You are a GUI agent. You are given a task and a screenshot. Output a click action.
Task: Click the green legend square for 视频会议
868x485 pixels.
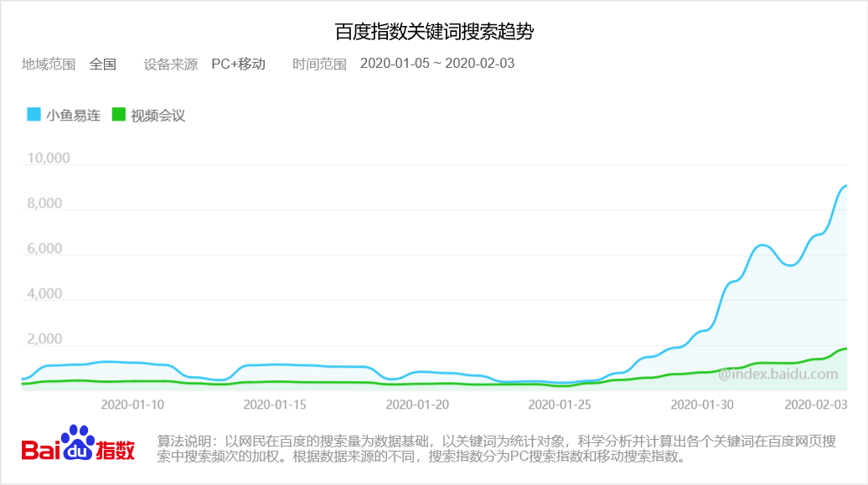[x=119, y=115]
